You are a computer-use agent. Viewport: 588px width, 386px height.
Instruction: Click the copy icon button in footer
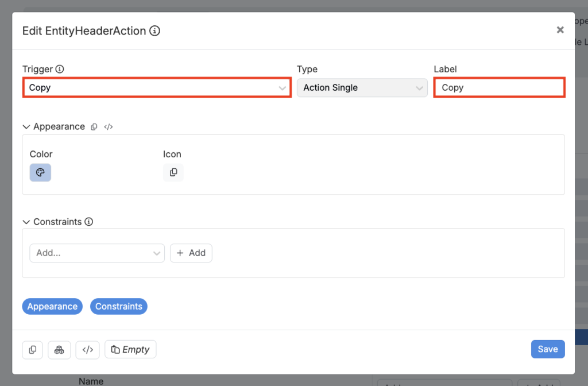point(33,350)
